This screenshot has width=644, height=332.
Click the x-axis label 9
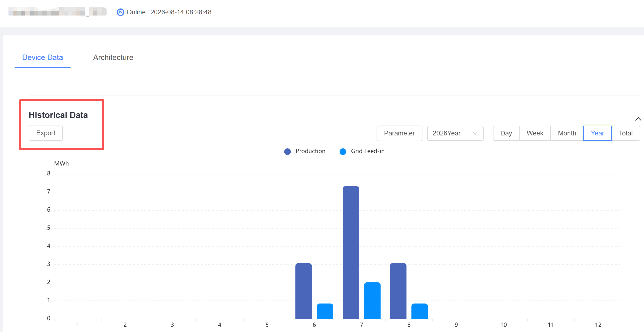coord(456,325)
